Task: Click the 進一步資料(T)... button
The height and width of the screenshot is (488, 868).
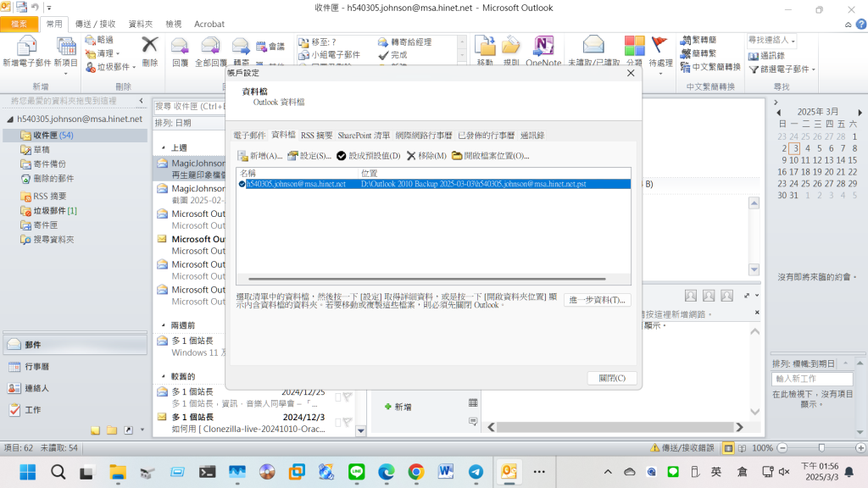Action: [597, 300]
